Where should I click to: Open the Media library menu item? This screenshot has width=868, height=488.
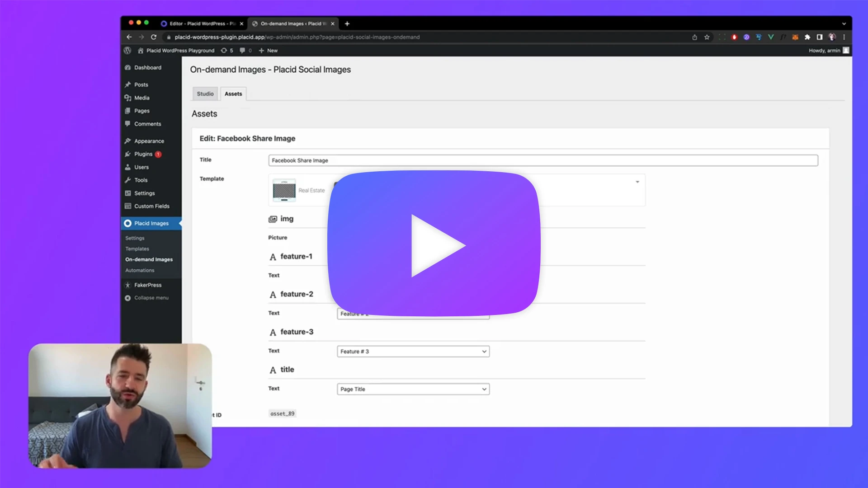(151, 98)
